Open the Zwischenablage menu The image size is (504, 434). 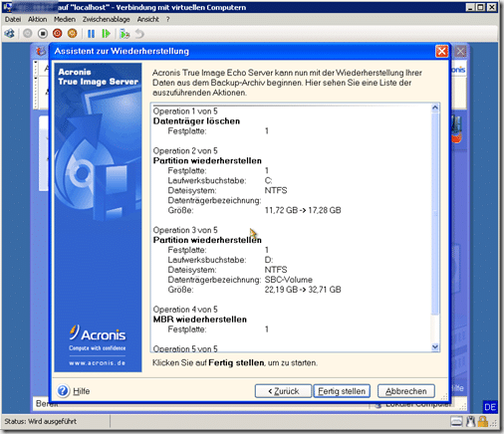tap(107, 19)
